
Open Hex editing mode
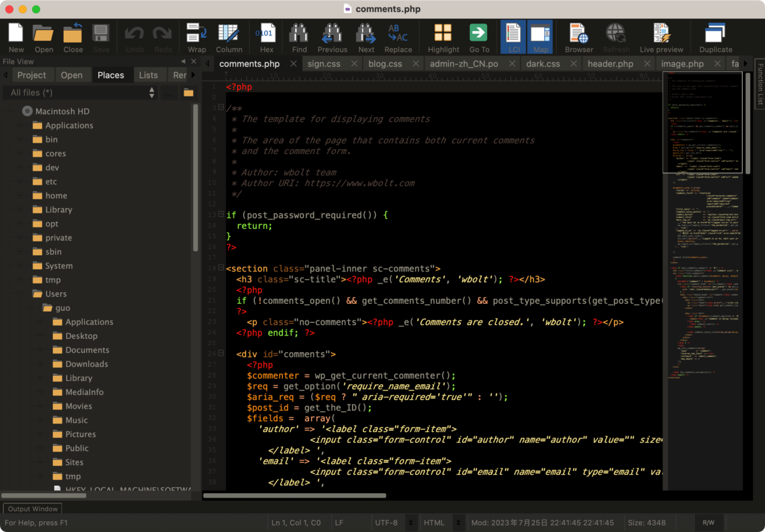point(266,38)
